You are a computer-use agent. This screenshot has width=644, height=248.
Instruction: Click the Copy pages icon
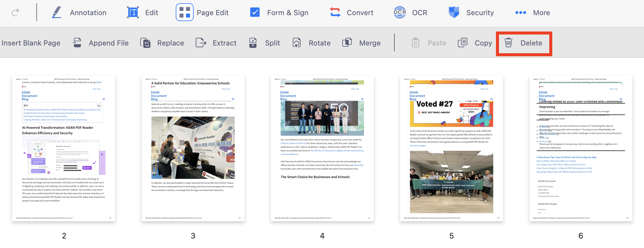[x=463, y=43]
